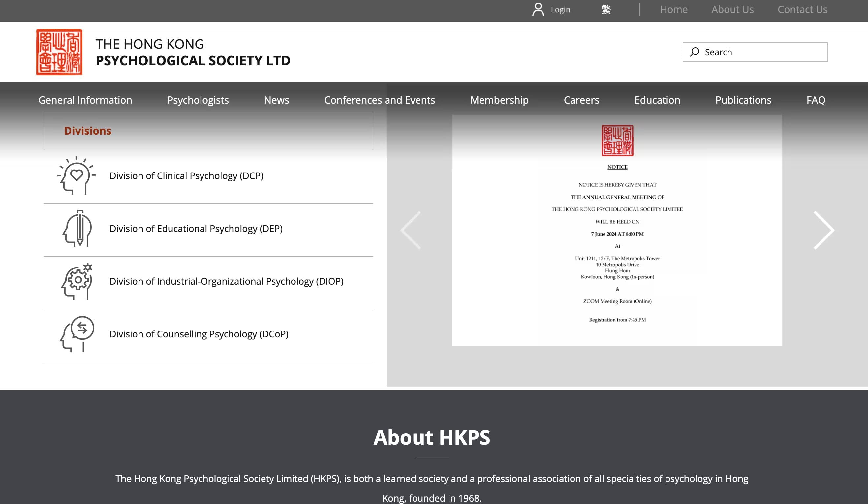Open the Login link
Screen dimensions: 868x504
pos(560,10)
